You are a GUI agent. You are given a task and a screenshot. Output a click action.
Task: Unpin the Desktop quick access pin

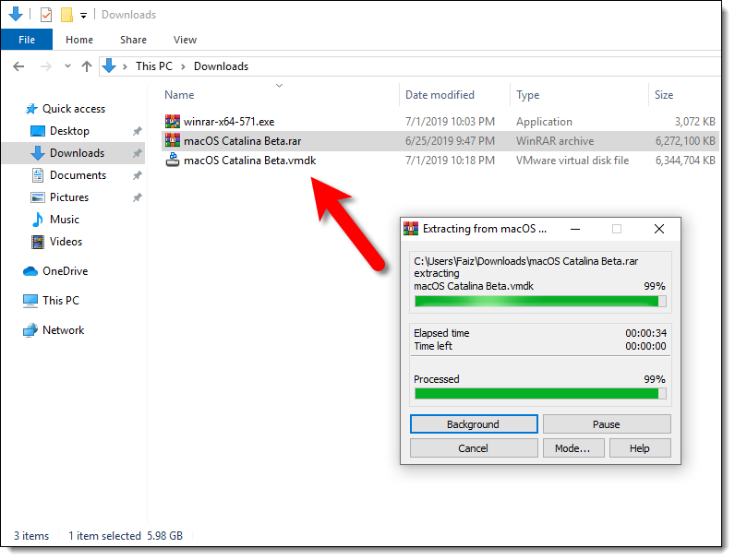(137, 131)
